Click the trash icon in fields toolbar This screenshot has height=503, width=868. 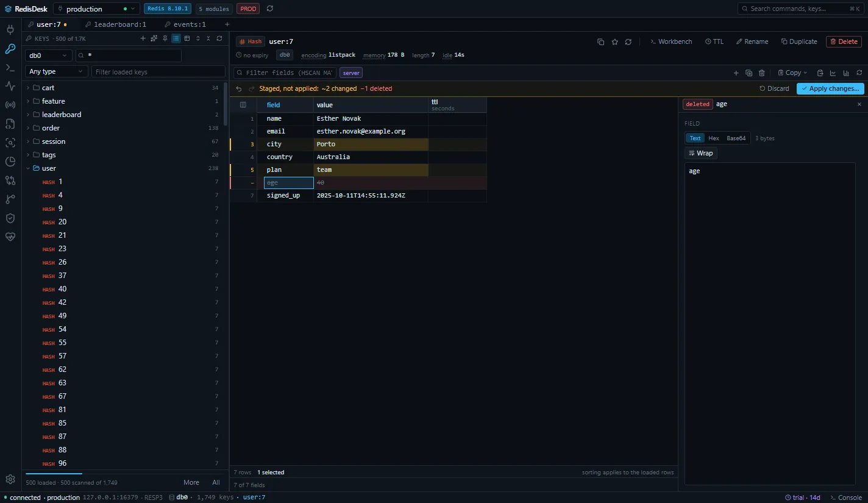point(762,73)
